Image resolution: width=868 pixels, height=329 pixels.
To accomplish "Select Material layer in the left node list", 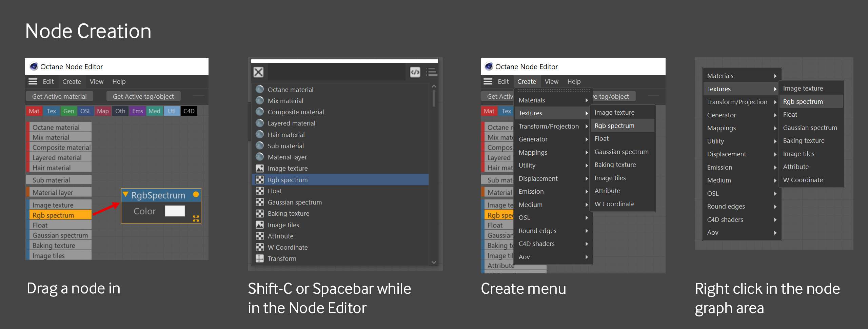I will [59, 192].
